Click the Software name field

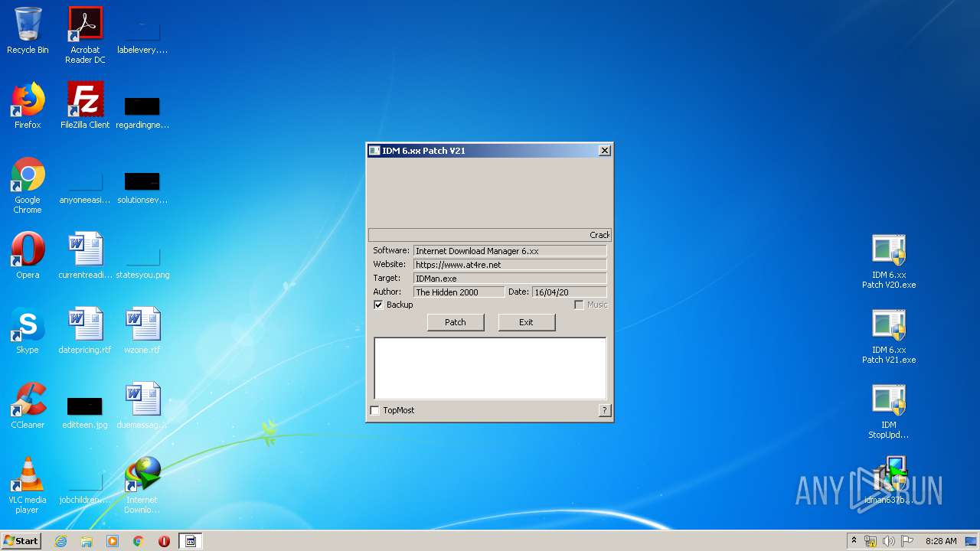coord(510,251)
